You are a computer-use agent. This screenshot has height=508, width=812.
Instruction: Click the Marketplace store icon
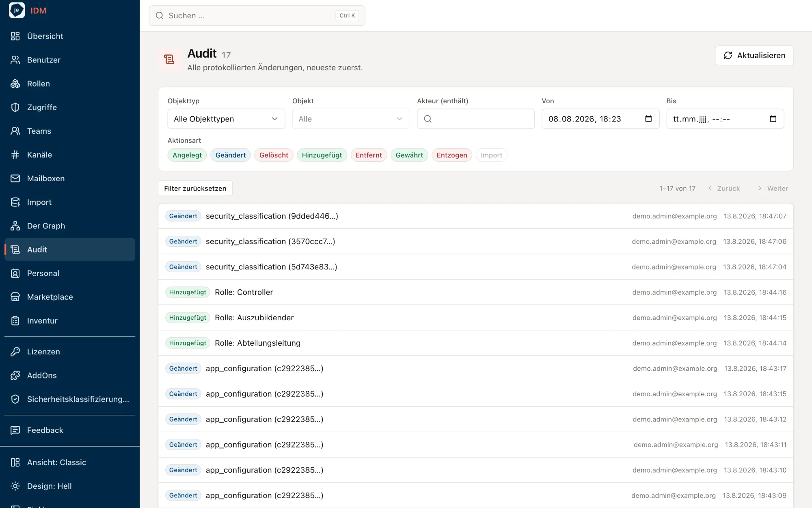(15, 297)
